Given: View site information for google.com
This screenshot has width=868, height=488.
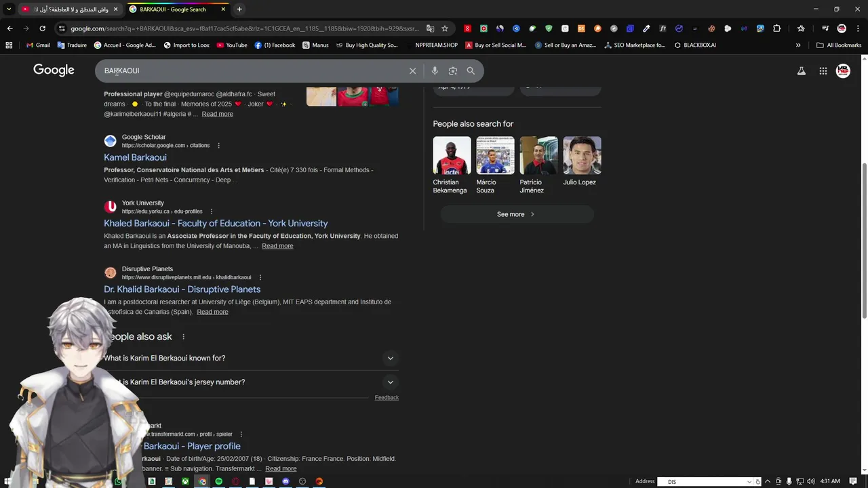Looking at the screenshot, I should click(x=62, y=28).
